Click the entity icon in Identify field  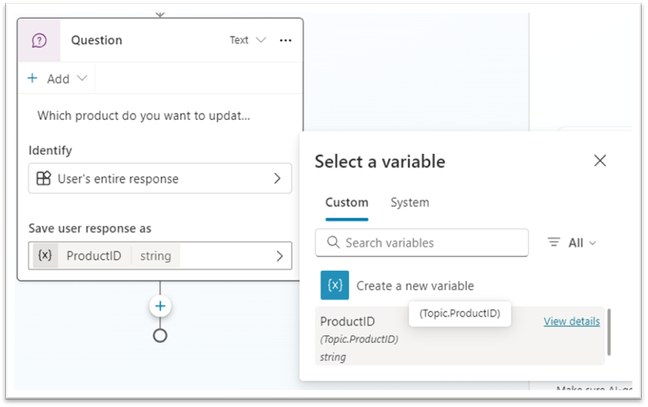pyautogui.click(x=43, y=179)
